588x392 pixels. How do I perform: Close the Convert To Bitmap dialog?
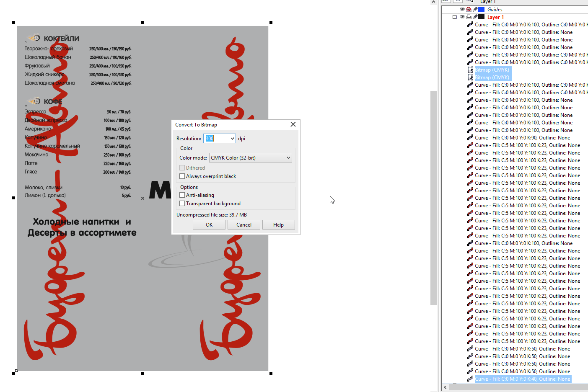293,124
